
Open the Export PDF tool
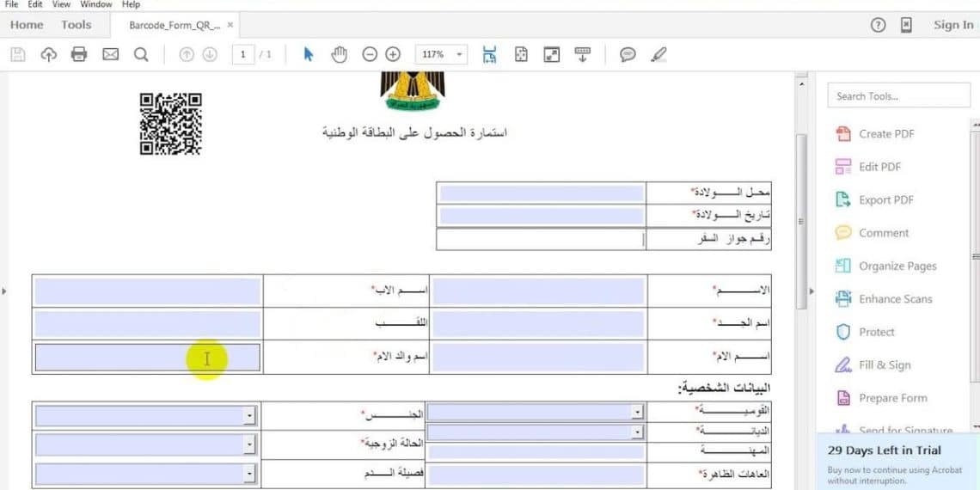coord(875,200)
